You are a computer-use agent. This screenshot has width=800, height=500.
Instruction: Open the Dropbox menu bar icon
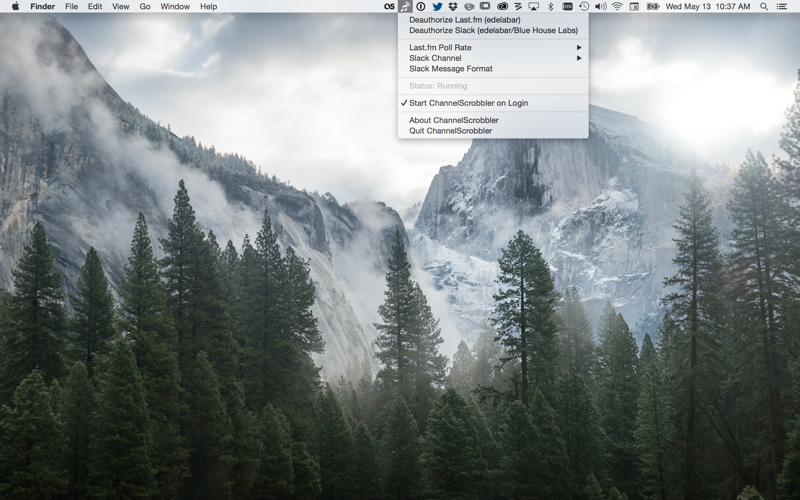[x=453, y=6]
